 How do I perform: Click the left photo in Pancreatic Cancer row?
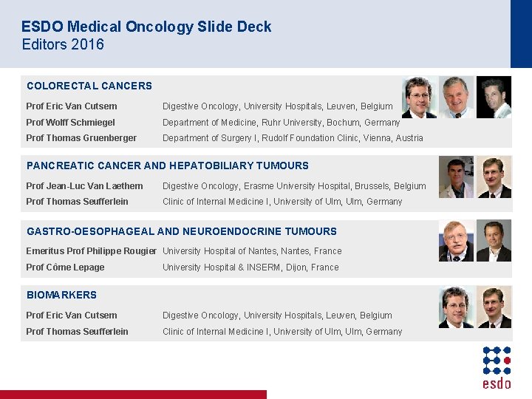(x=456, y=177)
